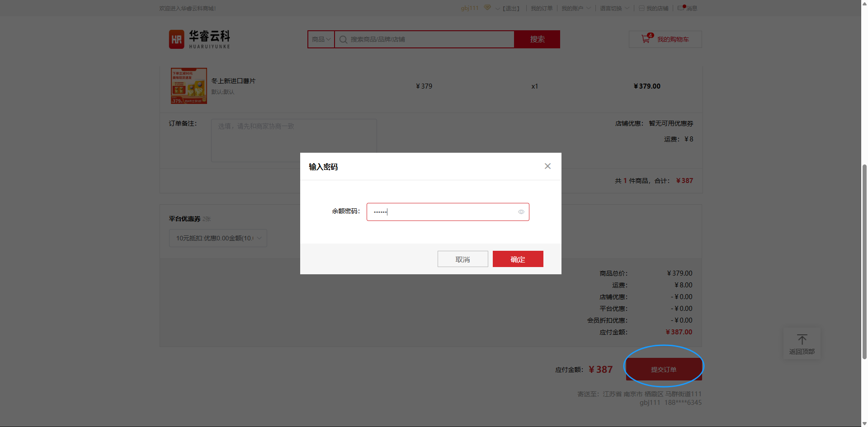Click the 取消 cancel button
This screenshot has height=427, width=868.
point(462,259)
